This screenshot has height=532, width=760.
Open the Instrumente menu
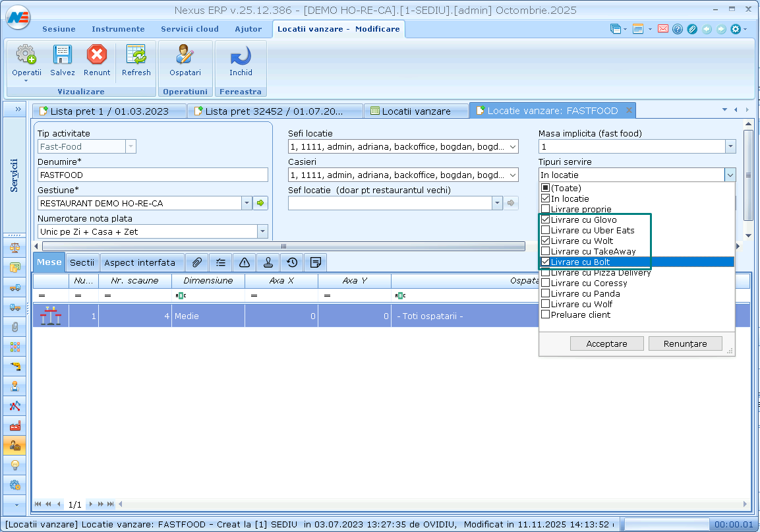point(118,29)
